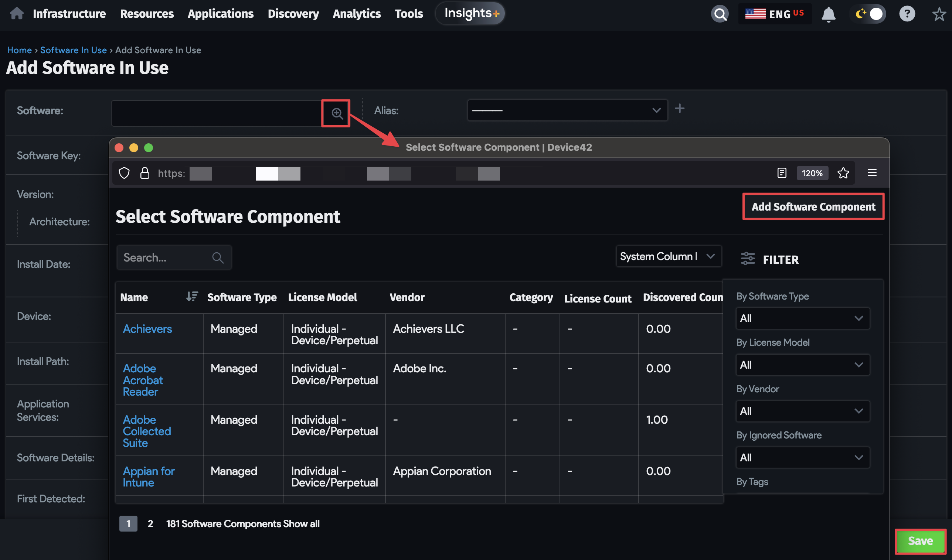The height and width of the screenshot is (560, 952).
Task: Open the Adobe Acrobat Reader link
Action: tap(143, 380)
